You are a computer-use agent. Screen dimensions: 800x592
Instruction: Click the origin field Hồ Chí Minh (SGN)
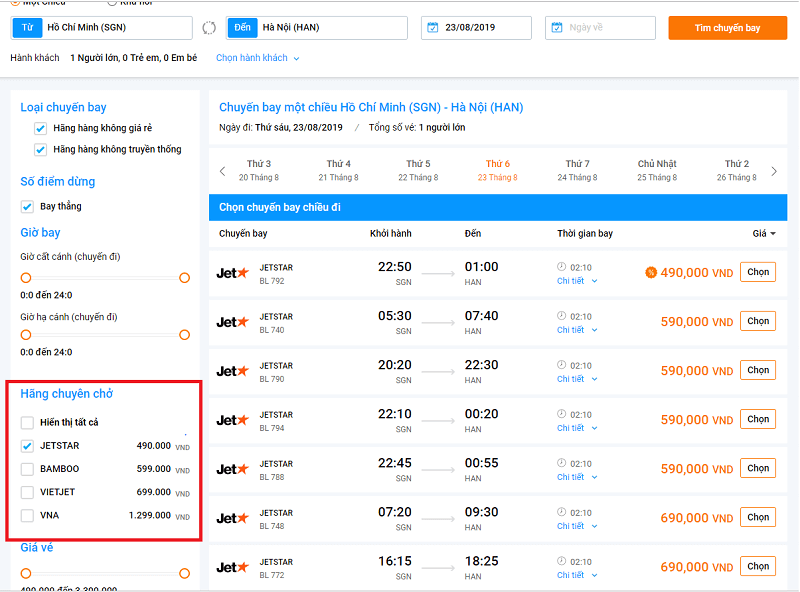102,28
